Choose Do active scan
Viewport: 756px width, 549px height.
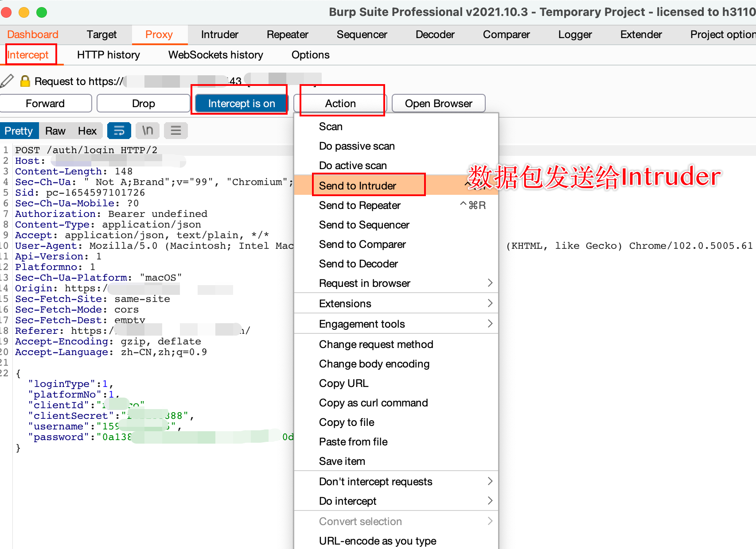[x=396, y=166]
